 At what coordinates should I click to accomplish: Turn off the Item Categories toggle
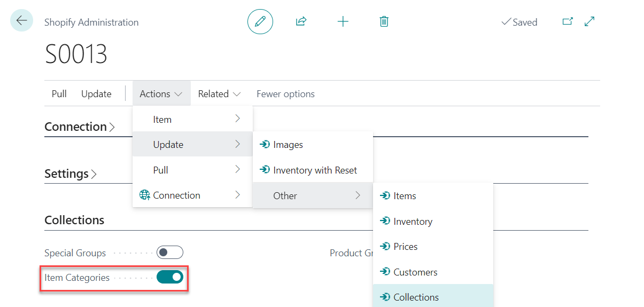[x=170, y=277]
